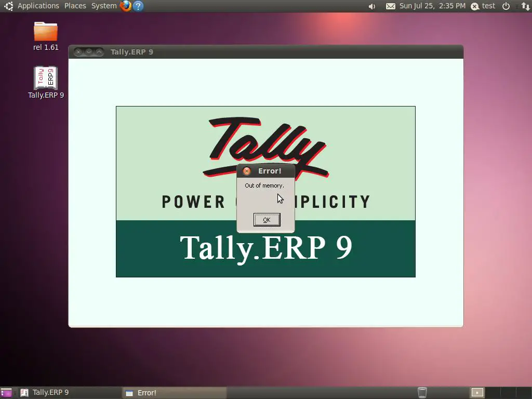This screenshot has width=532, height=399.
Task: Click the Tally.ERP 9 window title bar
Action: 265,52
